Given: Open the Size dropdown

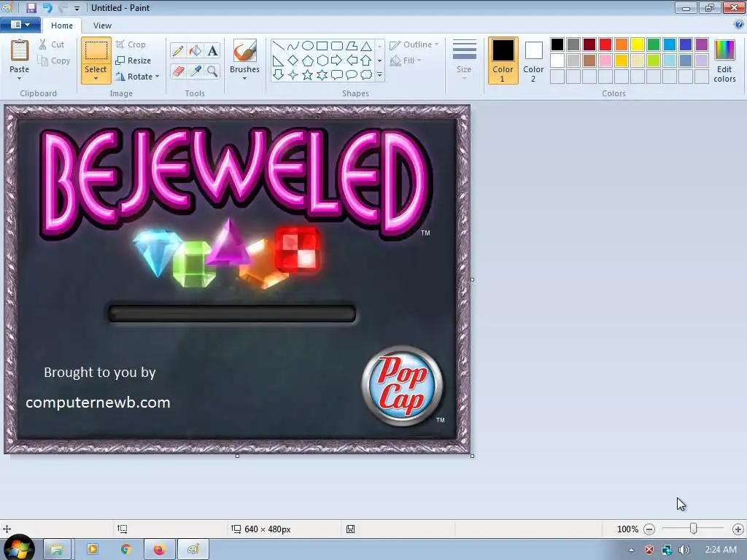Looking at the screenshot, I should (464, 60).
